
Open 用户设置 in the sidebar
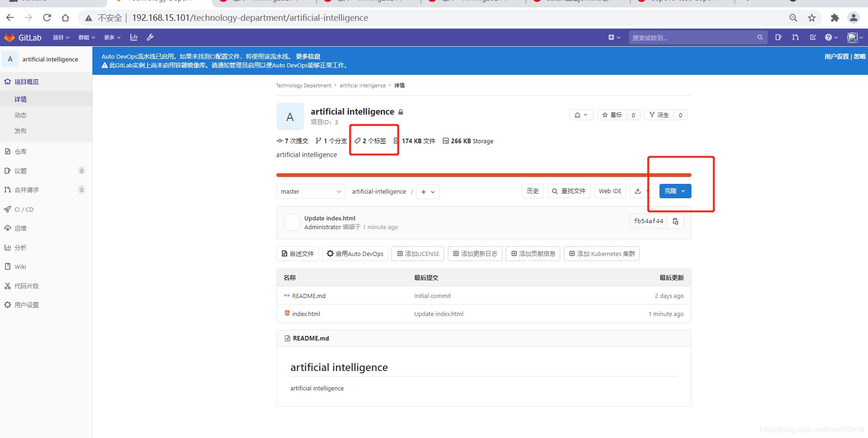tap(46, 305)
